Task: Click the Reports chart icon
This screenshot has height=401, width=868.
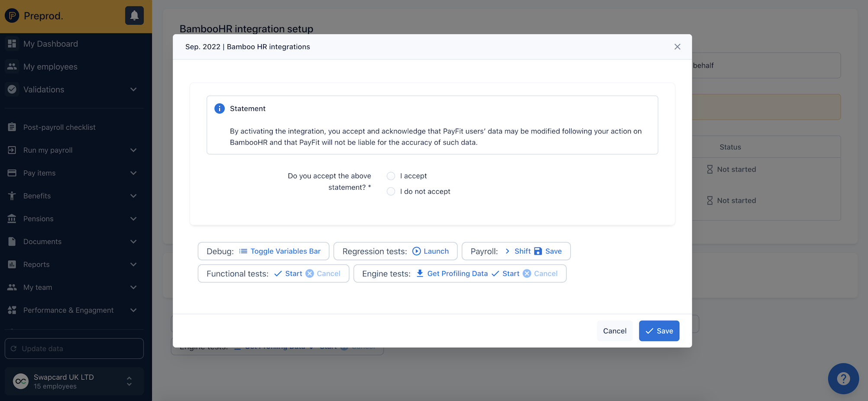Action: click(x=12, y=265)
